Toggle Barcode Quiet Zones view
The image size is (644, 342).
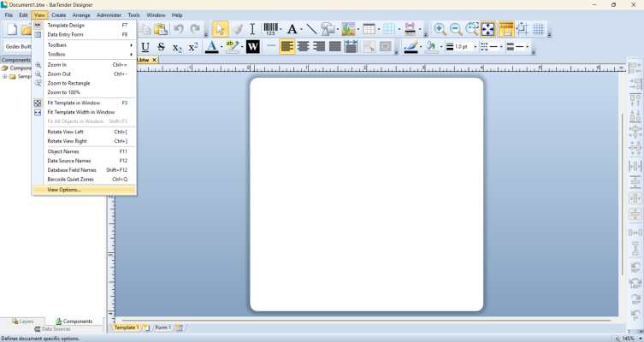(70, 180)
